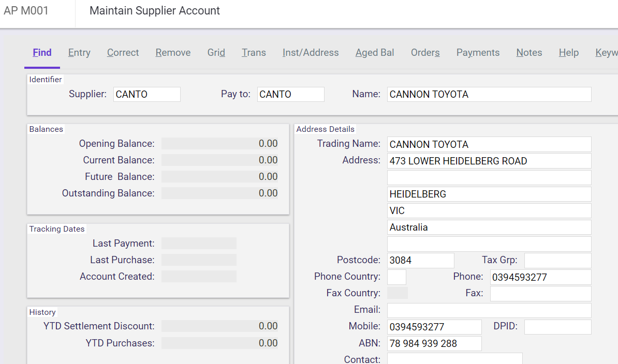Click the Address field with 473 Lower Heidelberg Road

(489, 161)
